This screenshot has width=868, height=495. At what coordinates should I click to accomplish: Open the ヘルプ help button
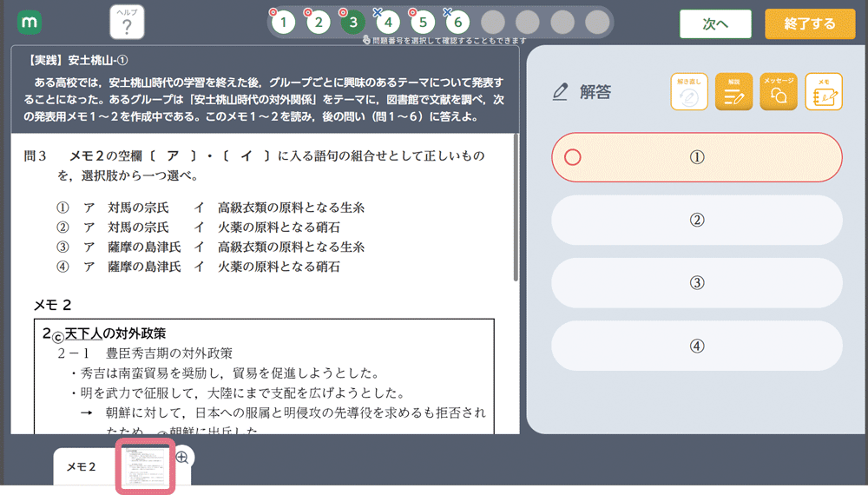127,23
